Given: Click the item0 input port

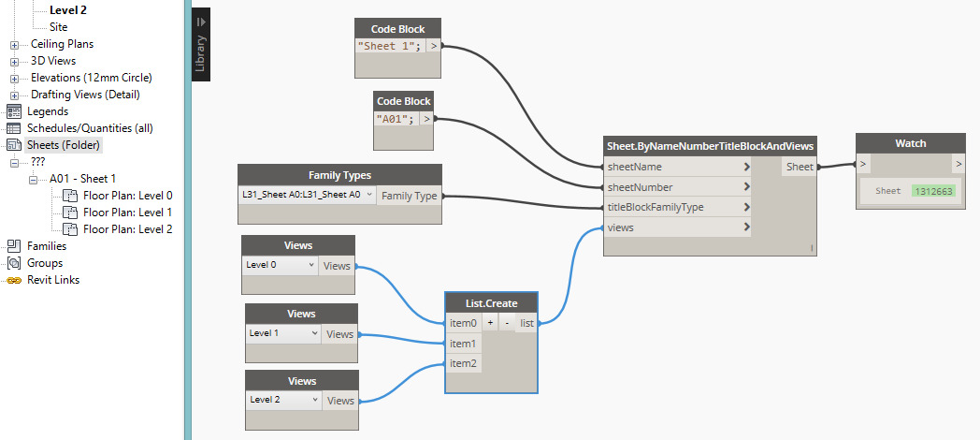Looking at the screenshot, I should [463, 323].
